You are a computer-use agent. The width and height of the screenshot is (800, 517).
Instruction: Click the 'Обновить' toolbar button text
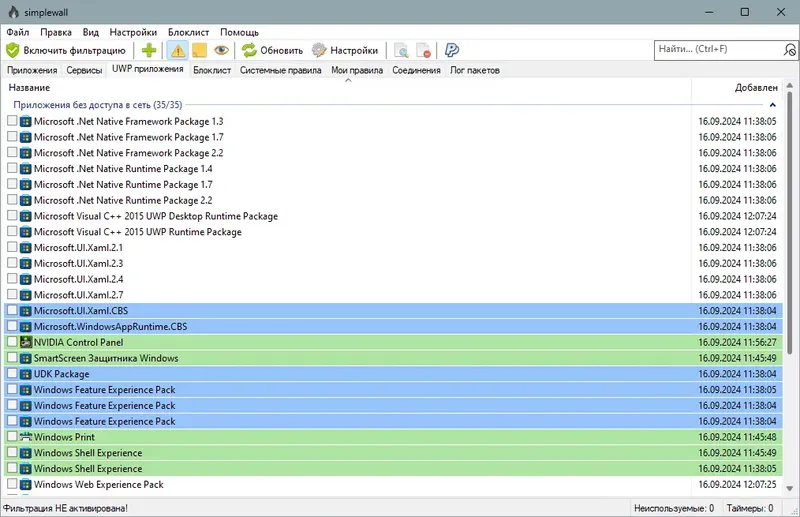(x=282, y=51)
